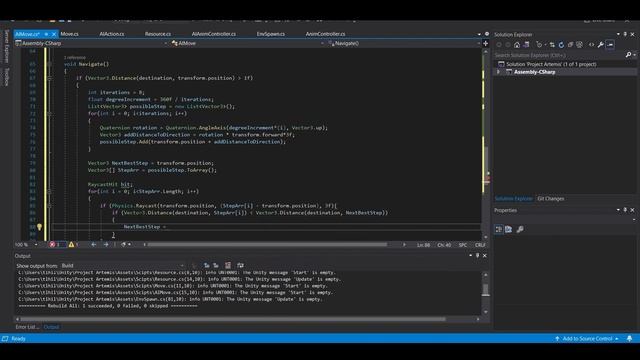Image resolution: width=640 pixels, height=360 pixels.
Task: Open EnvSpawn.cs editor tab
Action: coord(271,34)
